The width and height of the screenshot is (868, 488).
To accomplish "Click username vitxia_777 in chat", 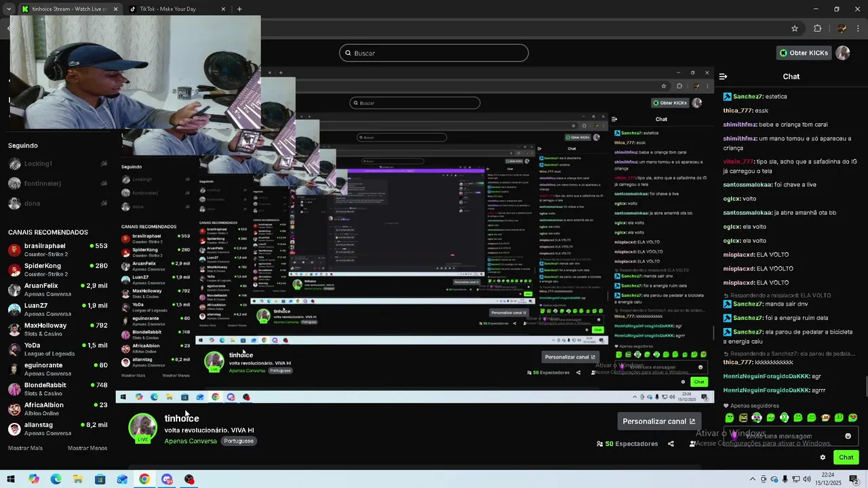I will [738, 161].
